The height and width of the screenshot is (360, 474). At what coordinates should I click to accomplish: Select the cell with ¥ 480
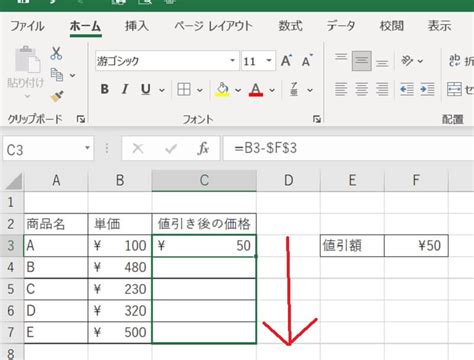pyautogui.click(x=120, y=267)
